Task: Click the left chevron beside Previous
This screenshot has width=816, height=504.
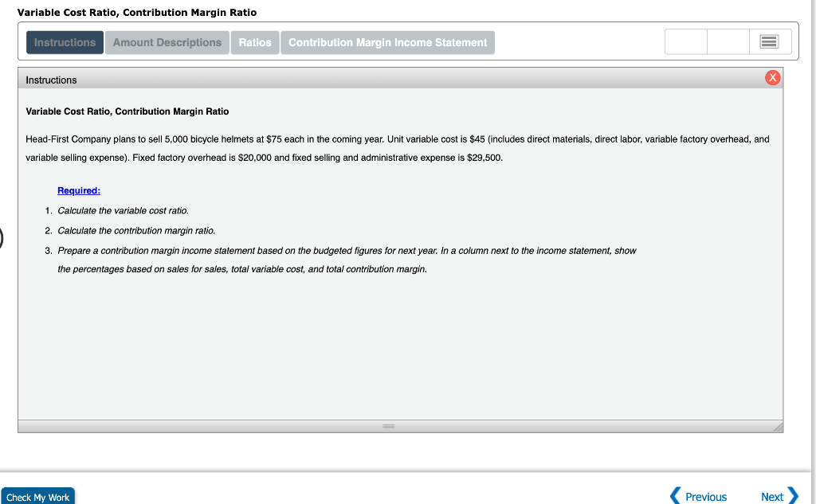Action: pyautogui.click(x=675, y=495)
